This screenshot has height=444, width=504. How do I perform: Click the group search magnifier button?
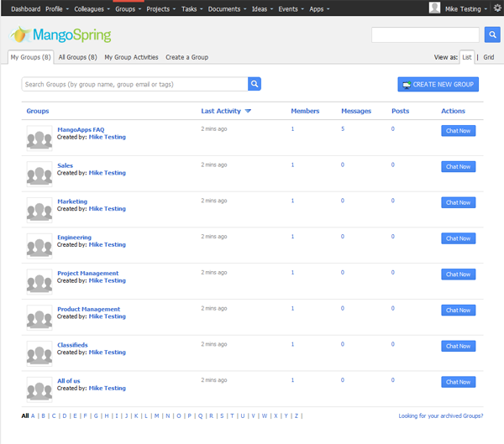pyautogui.click(x=255, y=84)
